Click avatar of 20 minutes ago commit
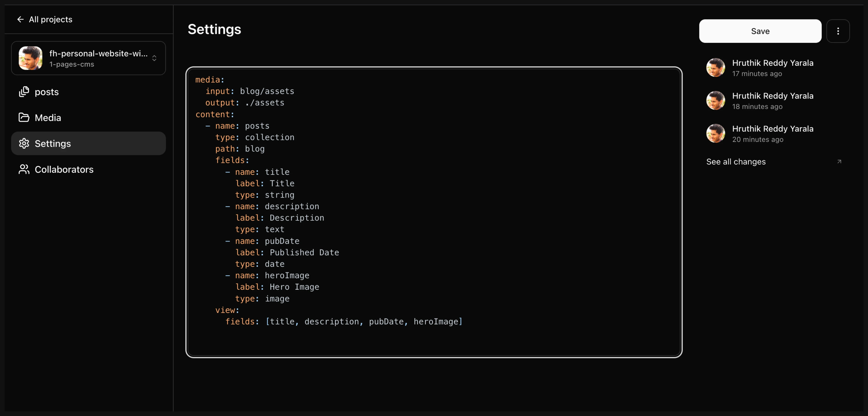This screenshot has width=868, height=416. coord(715,134)
